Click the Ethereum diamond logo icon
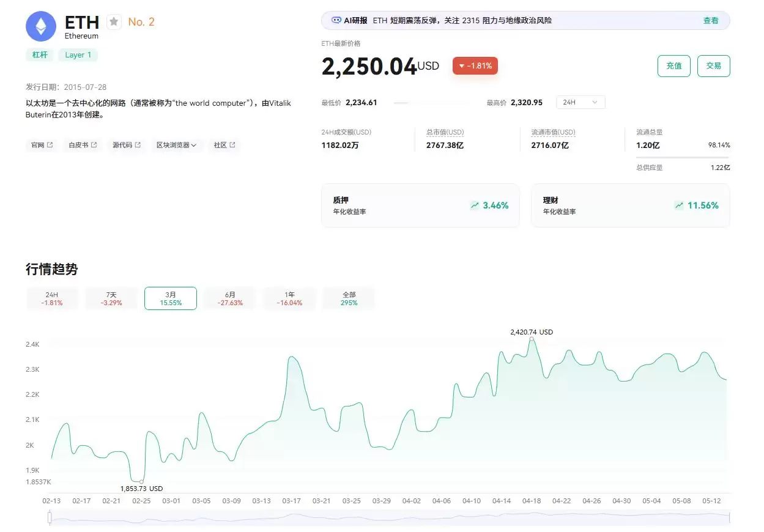This screenshot has width=764, height=532. (41, 26)
